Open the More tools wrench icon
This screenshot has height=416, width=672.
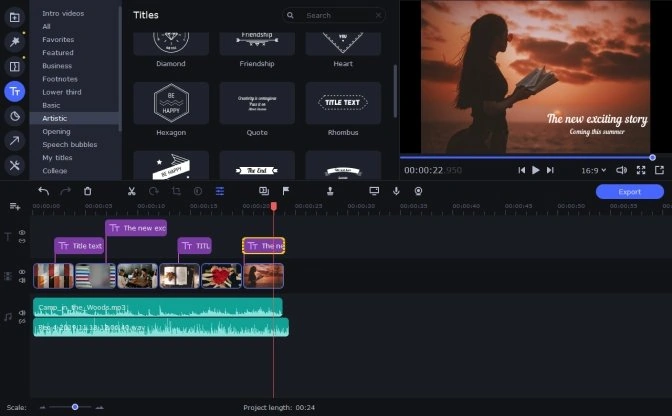pyautogui.click(x=15, y=165)
